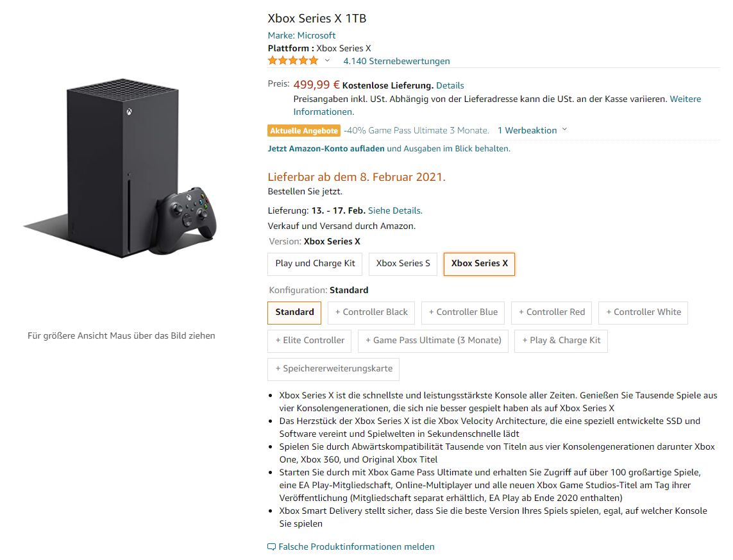Open the 4.140 Sternebewertungen reviews link
The height and width of the screenshot is (560, 733).
396,62
